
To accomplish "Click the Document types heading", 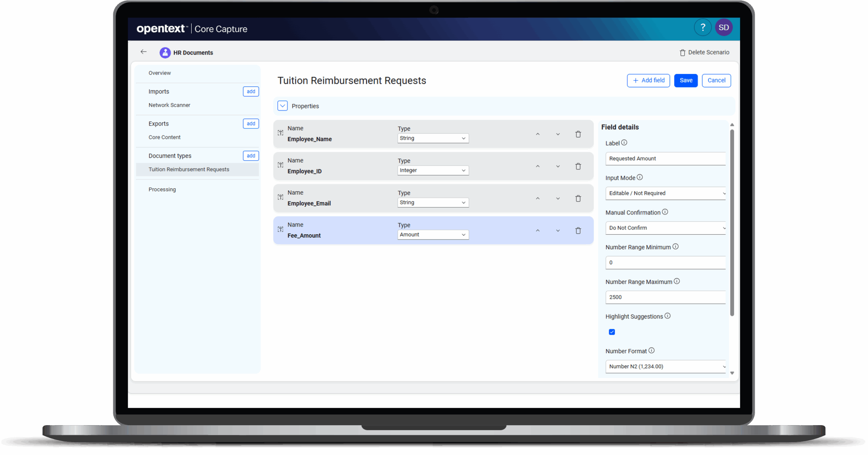I will click(170, 156).
